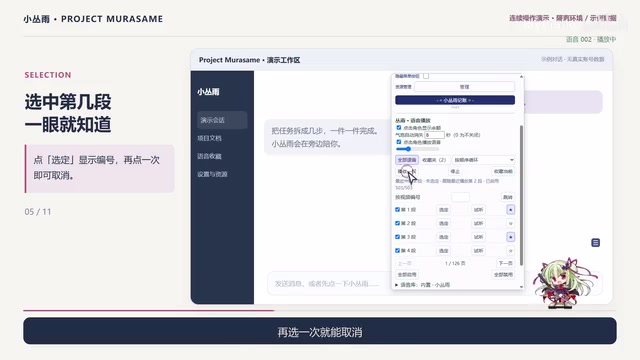Click the 管理 button
This screenshot has width=640, height=360.
464,87
